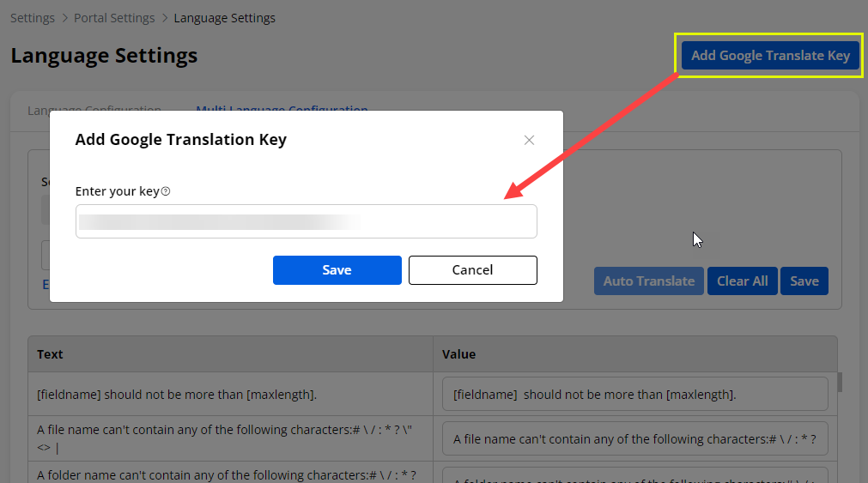
Task: Cancel the Add Google Translation Key dialog
Action: 472,269
